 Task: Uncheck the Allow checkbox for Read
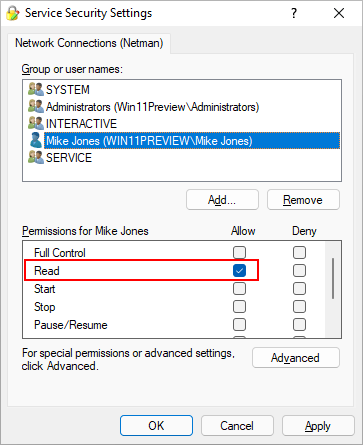(x=239, y=270)
